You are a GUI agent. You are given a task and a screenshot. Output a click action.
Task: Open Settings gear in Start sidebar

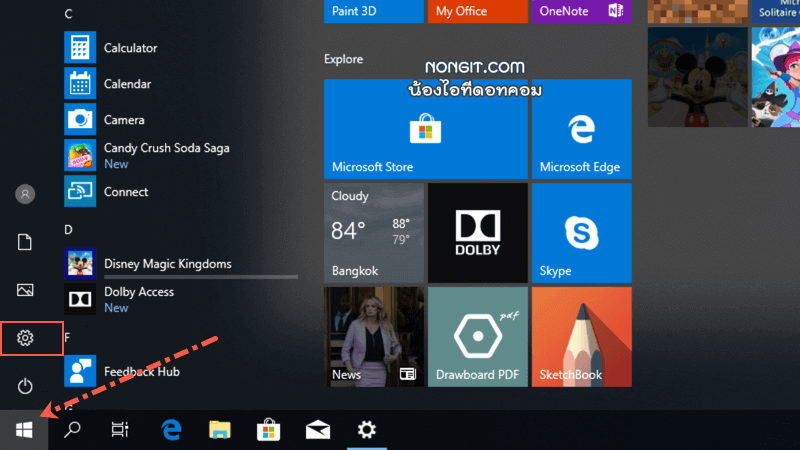[24, 338]
